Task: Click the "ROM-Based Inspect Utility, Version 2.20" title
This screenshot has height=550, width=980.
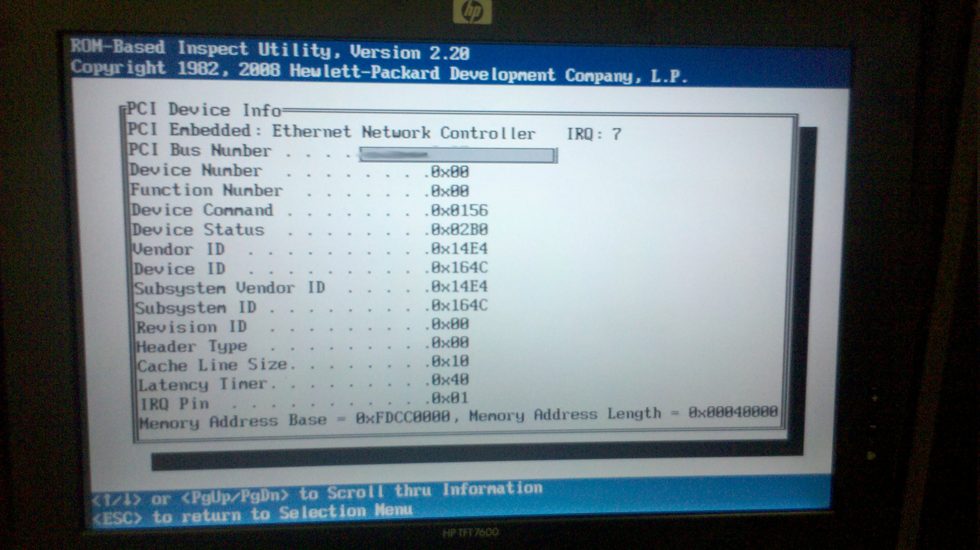Action: [270, 51]
